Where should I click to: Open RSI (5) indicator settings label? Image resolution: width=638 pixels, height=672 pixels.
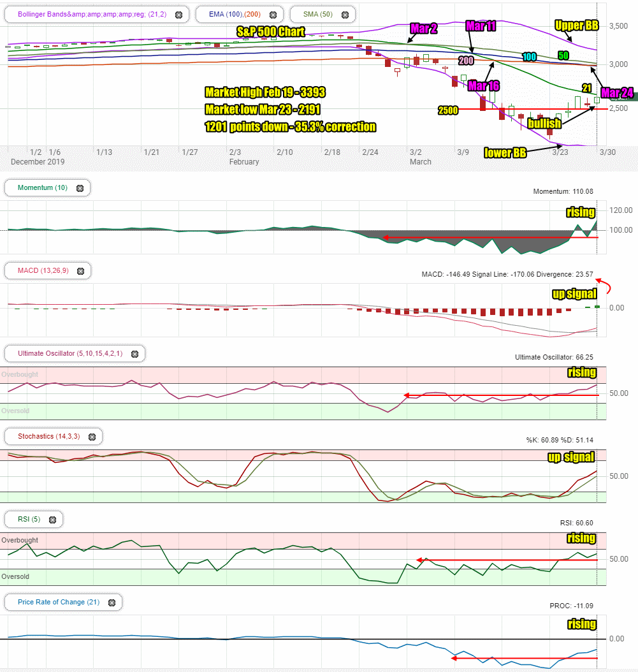[x=29, y=519]
